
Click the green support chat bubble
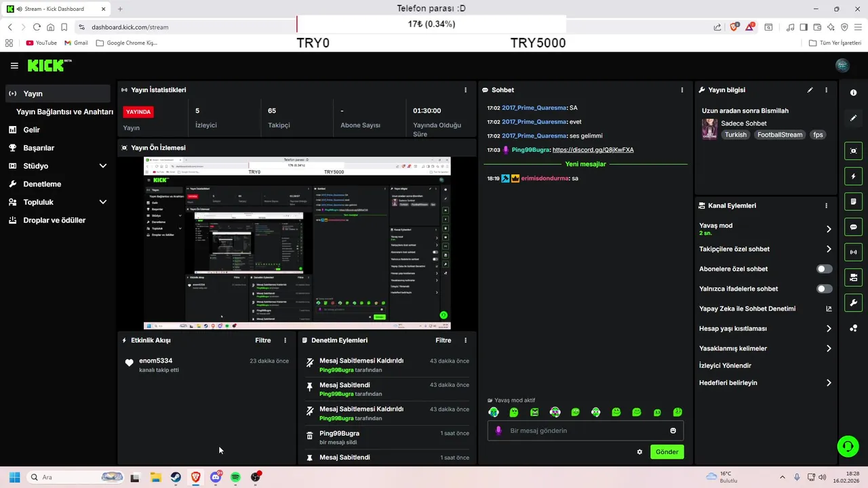click(848, 446)
